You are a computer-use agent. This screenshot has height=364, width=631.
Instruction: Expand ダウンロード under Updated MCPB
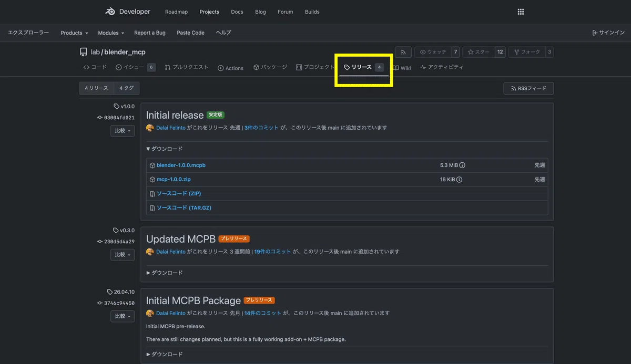(x=165, y=273)
